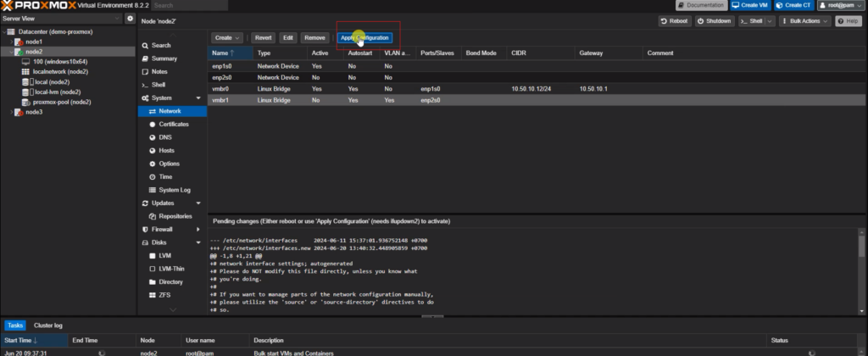Click the Reboot node button

(x=674, y=21)
